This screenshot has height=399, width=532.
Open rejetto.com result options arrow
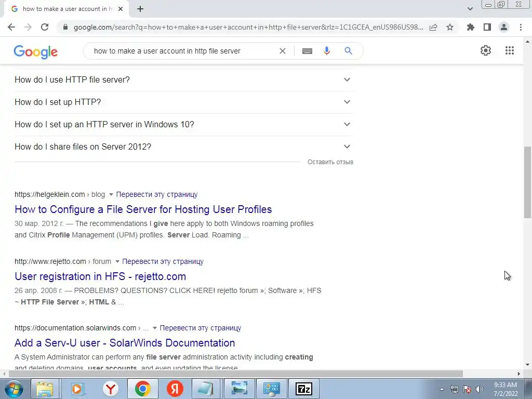[117, 262]
